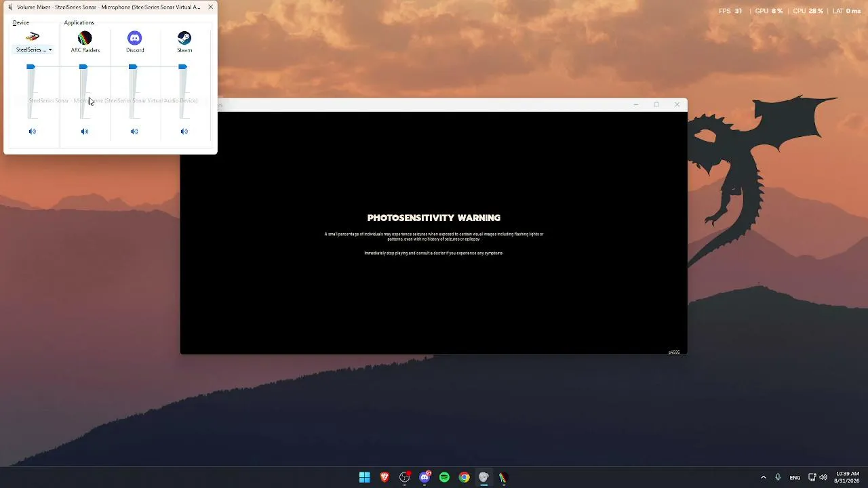Click the CPU usage readout in the overlay
Image resolution: width=868 pixels, height=488 pixels.
pyautogui.click(x=808, y=11)
